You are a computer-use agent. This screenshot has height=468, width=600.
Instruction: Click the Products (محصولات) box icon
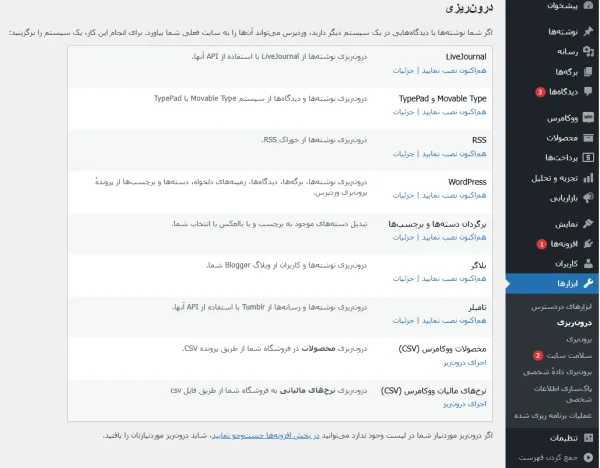coord(588,138)
